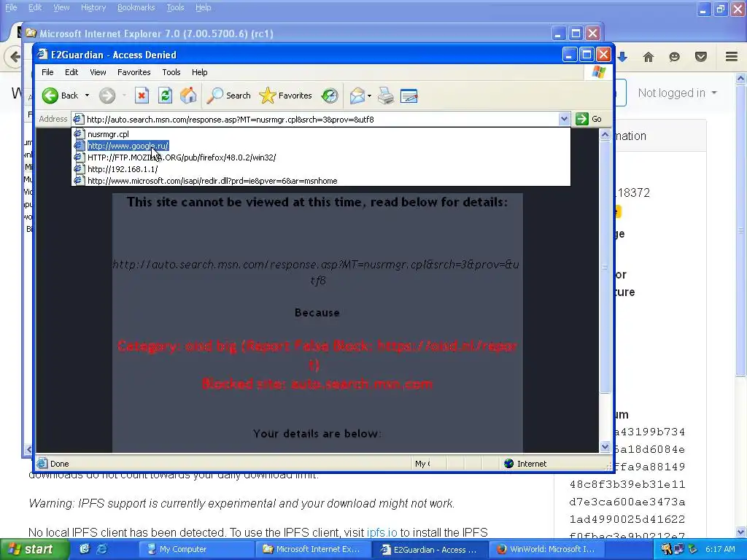Viewport: 747px width, 560px height.
Task: Click the Stop loading red X icon
Action: pyautogui.click(x=142, y=96)
